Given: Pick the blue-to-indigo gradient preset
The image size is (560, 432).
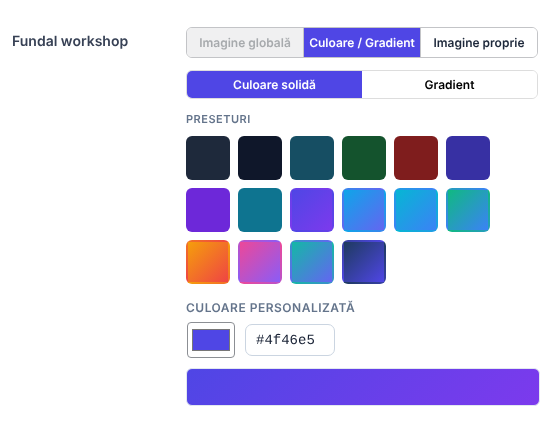Looking at the screenshot, I should 364,210.
